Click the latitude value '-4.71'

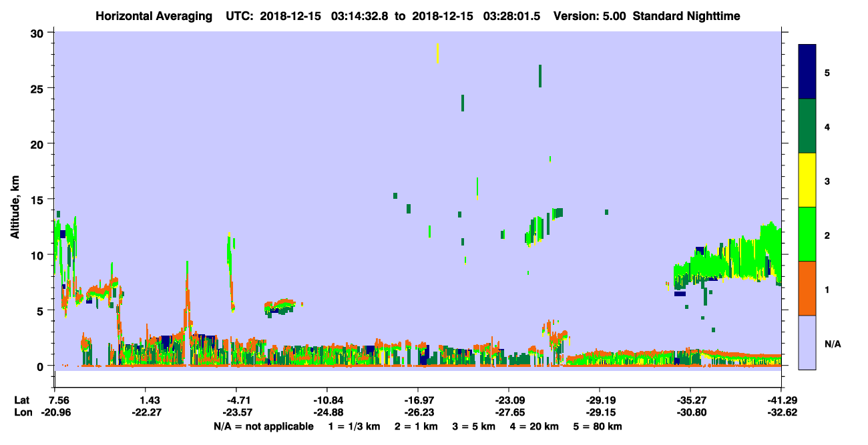(236, 400)
